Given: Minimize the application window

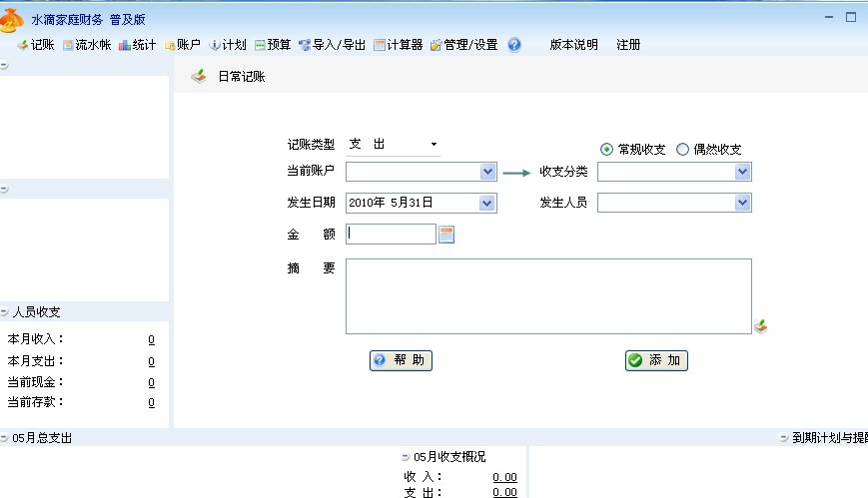Looking at the screenshot, I should [829, 18].
